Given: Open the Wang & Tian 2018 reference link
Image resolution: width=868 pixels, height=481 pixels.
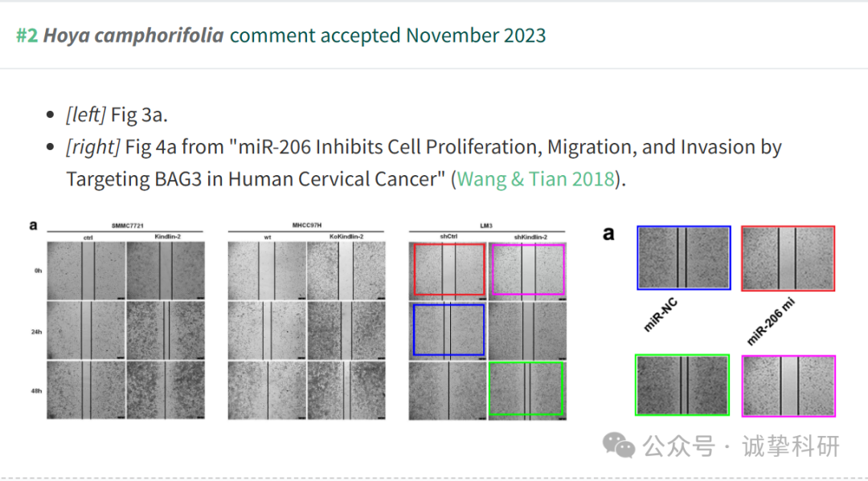Looking at the screenshot, I should (x=535, y=179).
